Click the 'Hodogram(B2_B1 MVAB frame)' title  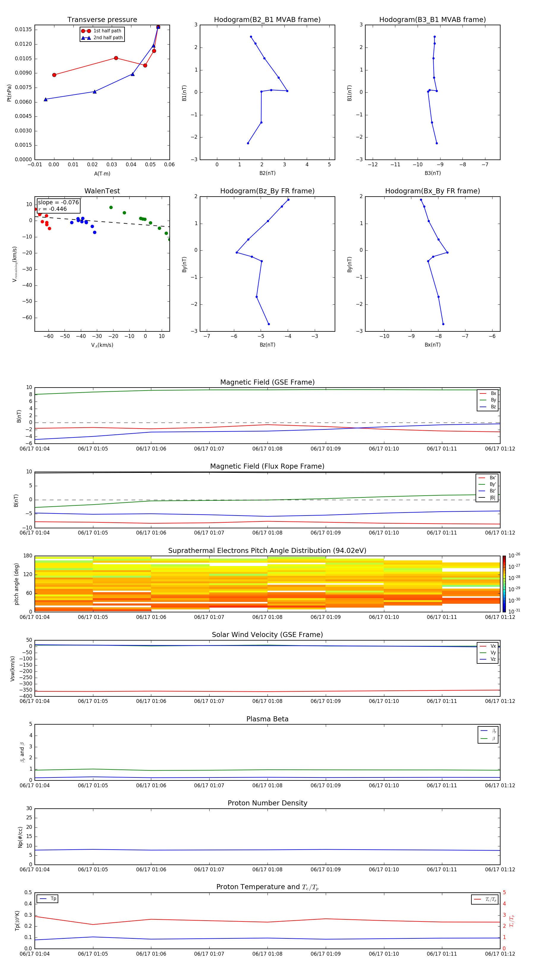click(267, 20)
